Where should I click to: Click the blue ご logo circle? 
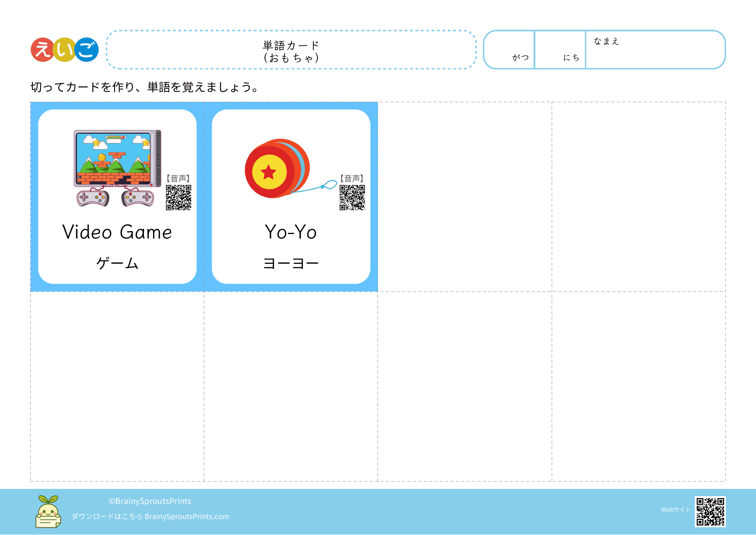pyautogui.click(x=87, y=50)
